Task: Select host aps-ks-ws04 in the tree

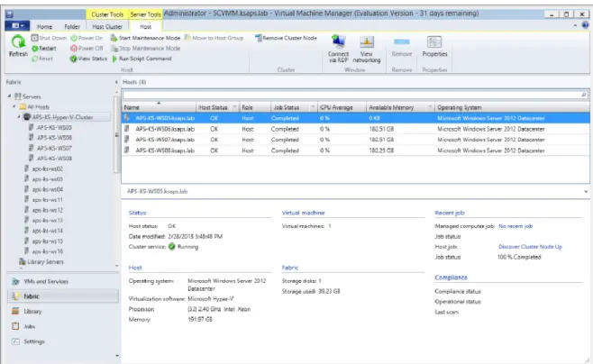Action: (47, 189)
